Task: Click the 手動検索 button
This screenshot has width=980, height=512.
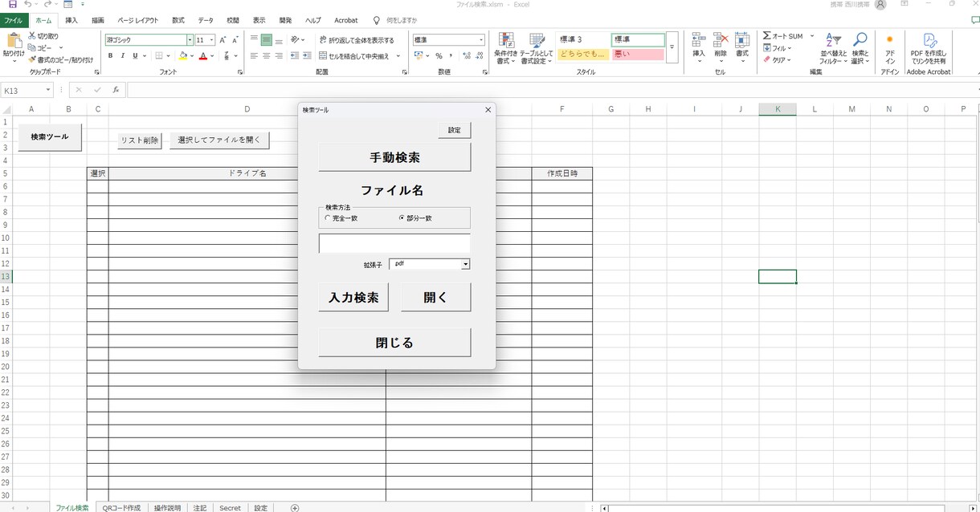Action: pyautogui.click(x=394, y=158)
